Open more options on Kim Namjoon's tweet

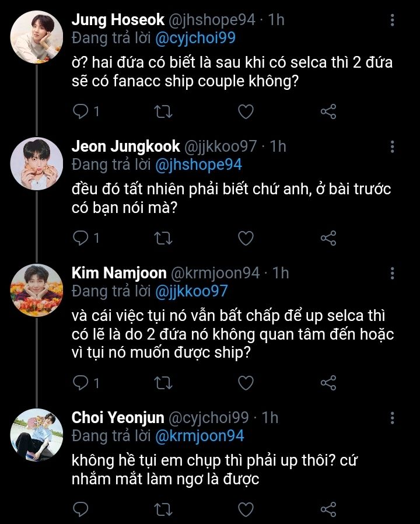coord(392,273)
